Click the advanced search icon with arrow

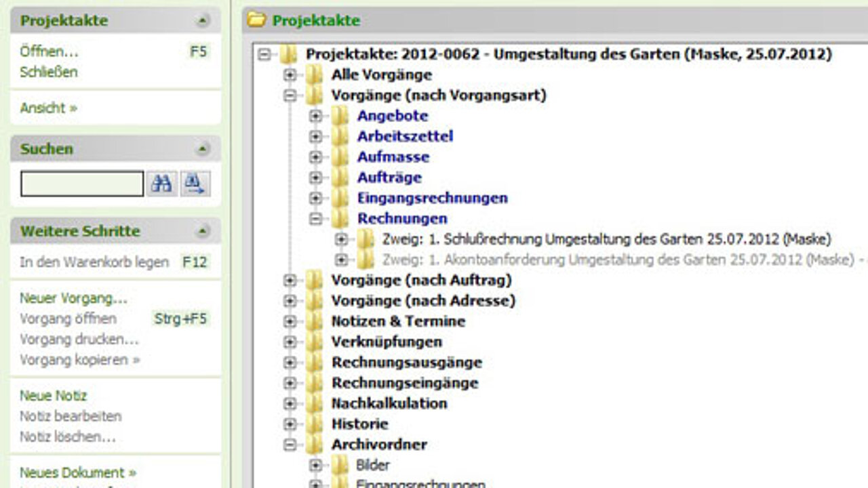[195, 184]
